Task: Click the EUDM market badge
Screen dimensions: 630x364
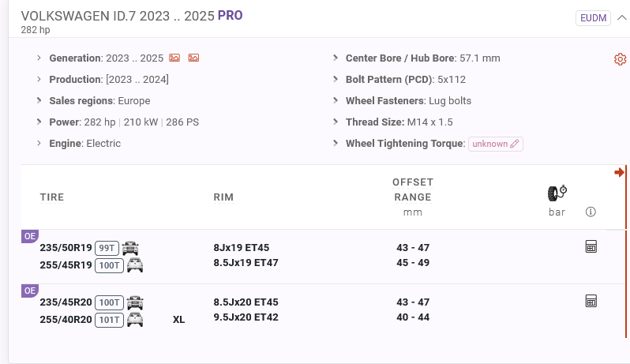Action: point(594,18)
